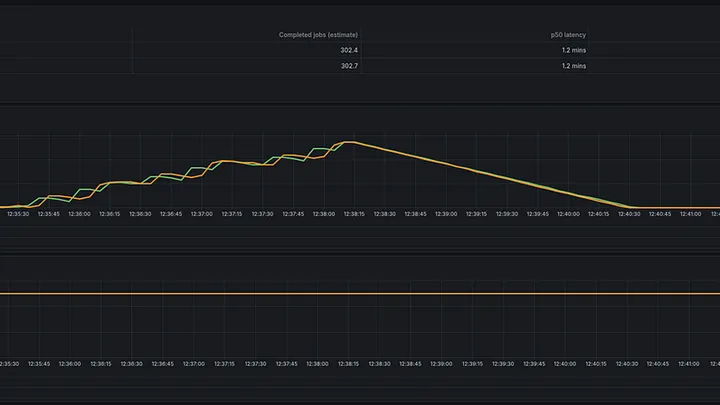Viewport: 720px width, 405px height.
Task: Sort by p50 latency column header
Action: coord(568,35)
